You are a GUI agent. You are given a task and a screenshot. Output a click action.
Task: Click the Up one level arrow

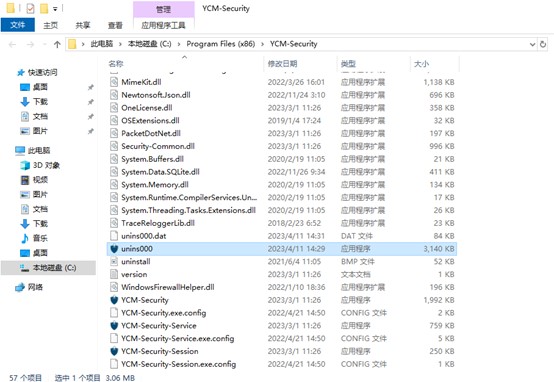click(x=57, y=44)
